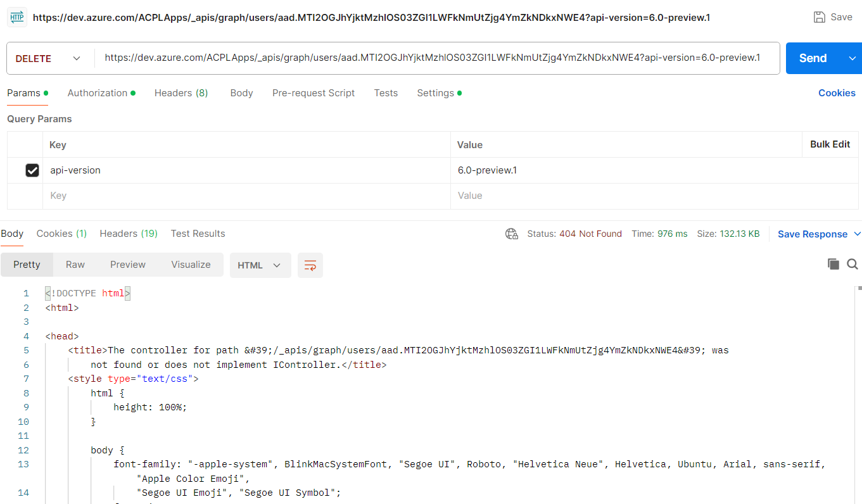The height and width of the screenshot is (504, 862).
Task: Click the request title URL at top
Action: (371, 17)
